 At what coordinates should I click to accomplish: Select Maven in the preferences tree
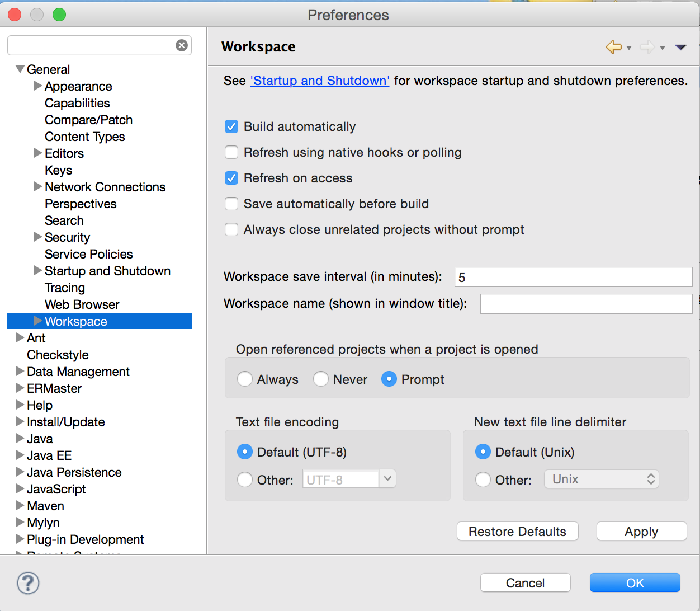(x=45, y=506)
